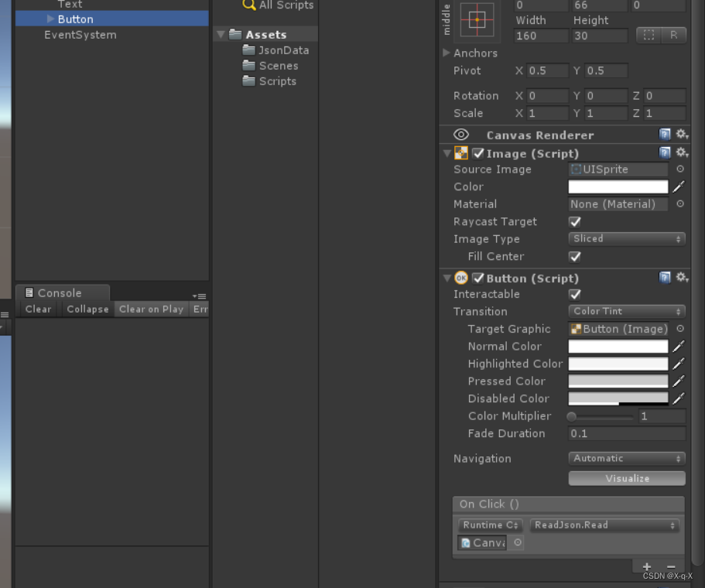Image resolution: width=705 pixels, height=588 pixels.
Task: Click the blueprint mode button in Rect Transform
Action: [649, 35]
